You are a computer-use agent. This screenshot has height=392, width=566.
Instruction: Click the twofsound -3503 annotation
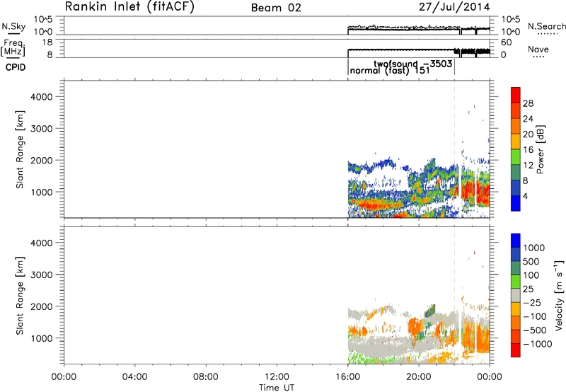click(412, 64)
